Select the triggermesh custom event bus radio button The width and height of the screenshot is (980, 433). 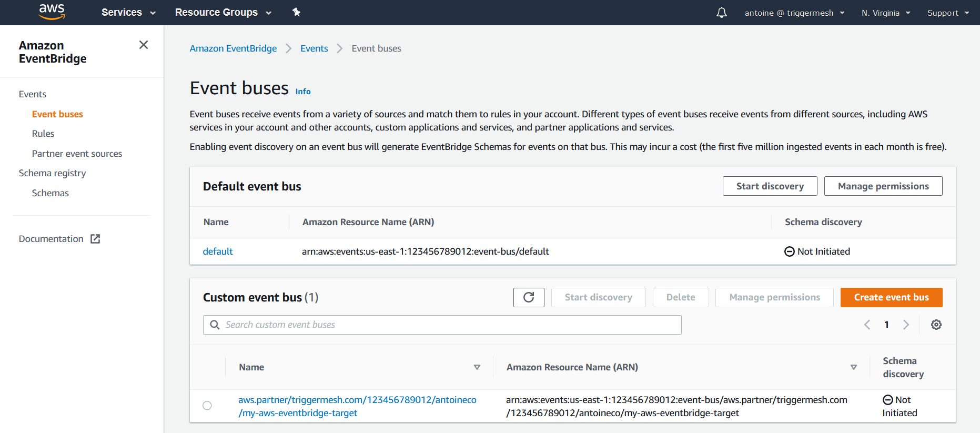[x=207, y=406]
